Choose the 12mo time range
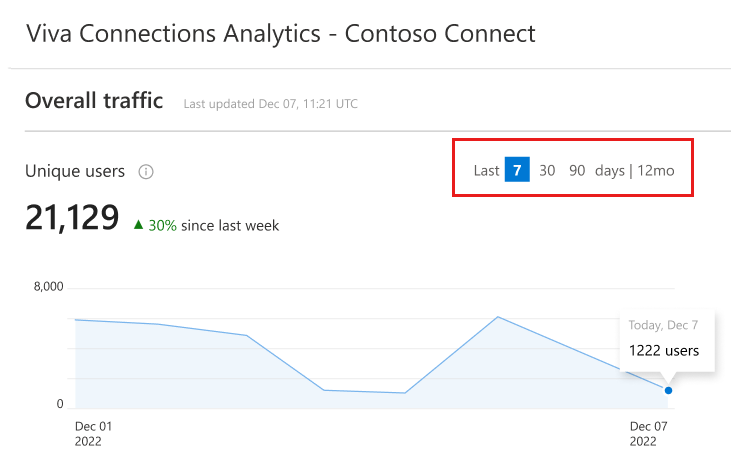The width and height of the screenshot is (731, 468). pos(655,171)
